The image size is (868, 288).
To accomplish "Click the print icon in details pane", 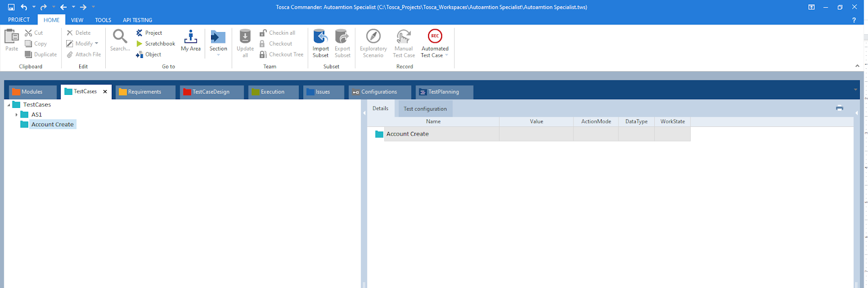I will point(839,108).
